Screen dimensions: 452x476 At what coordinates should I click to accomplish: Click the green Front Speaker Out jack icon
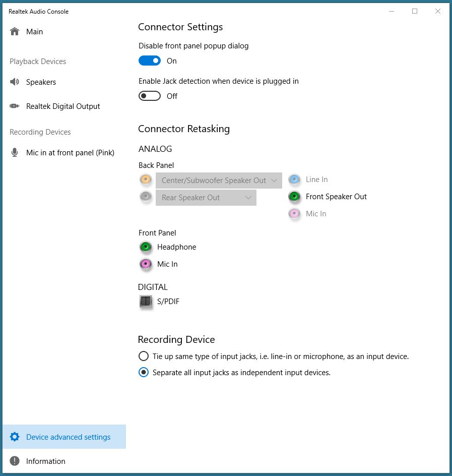[294, 197]
